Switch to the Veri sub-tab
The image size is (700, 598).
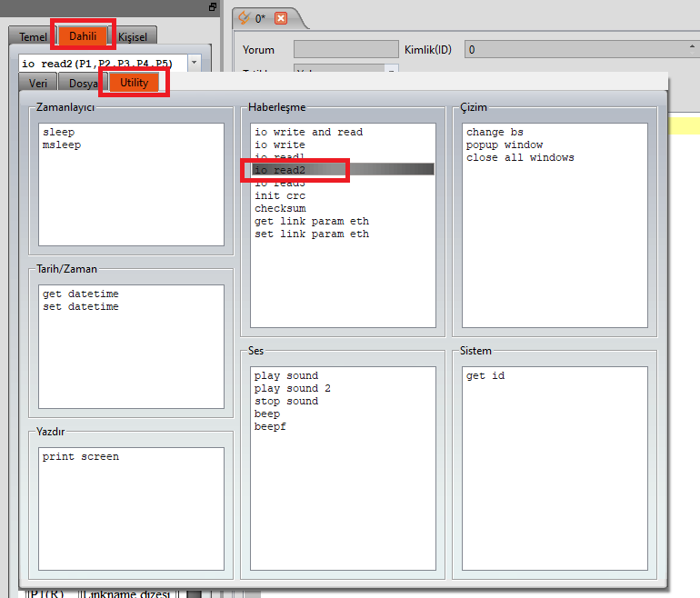pyautogui.click(x=38, y=83)
